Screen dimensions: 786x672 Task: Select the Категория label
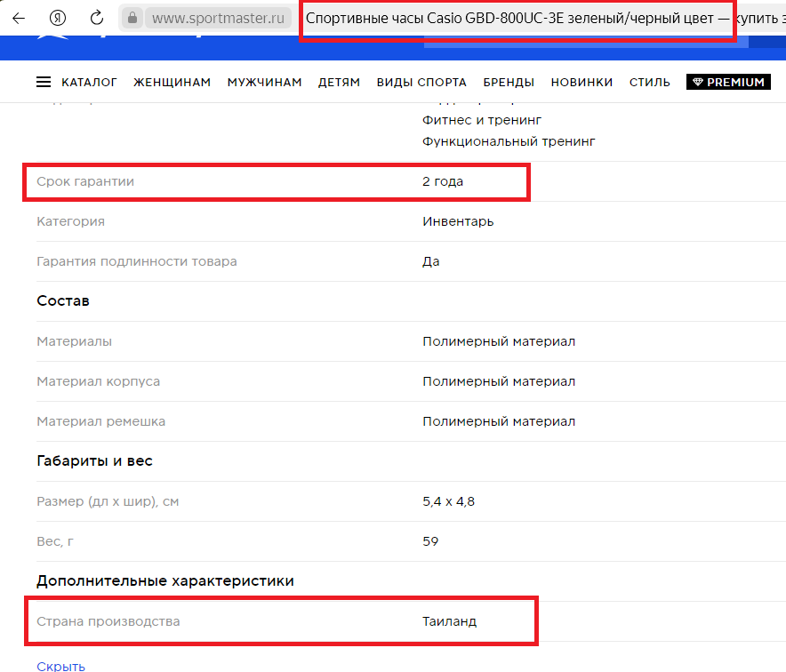70,221
